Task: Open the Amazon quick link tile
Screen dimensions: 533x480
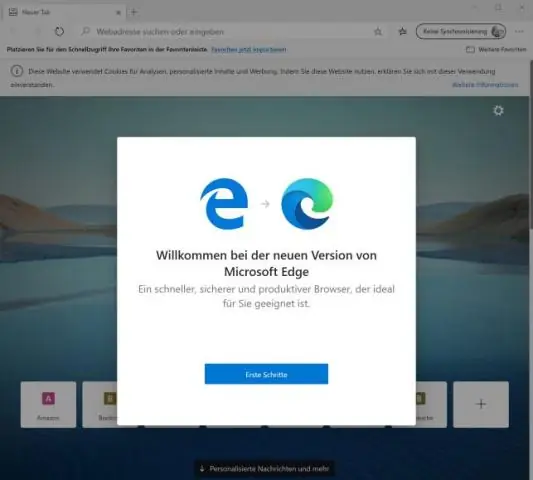Action: [48, 405]
